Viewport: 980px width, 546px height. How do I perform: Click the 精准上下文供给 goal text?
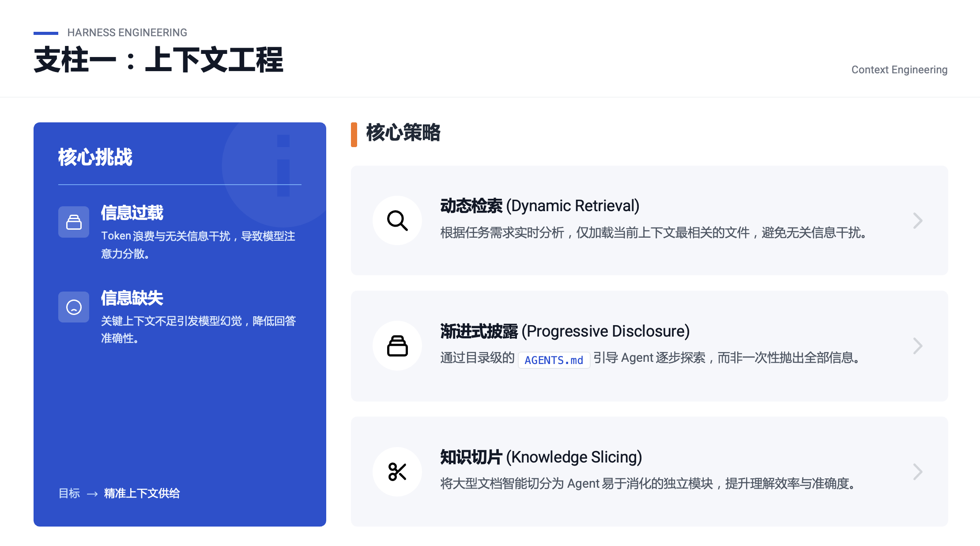[142, 493]
